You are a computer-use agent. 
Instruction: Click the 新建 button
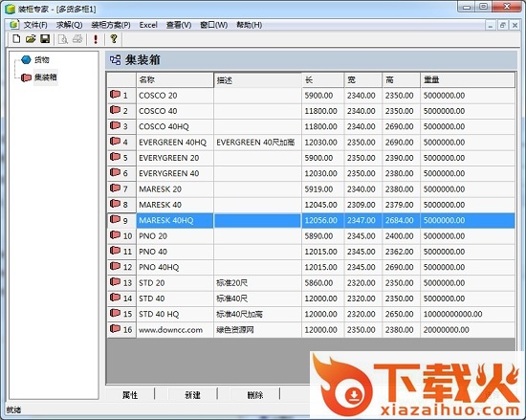pyautogui.click(x=192, y=395)
